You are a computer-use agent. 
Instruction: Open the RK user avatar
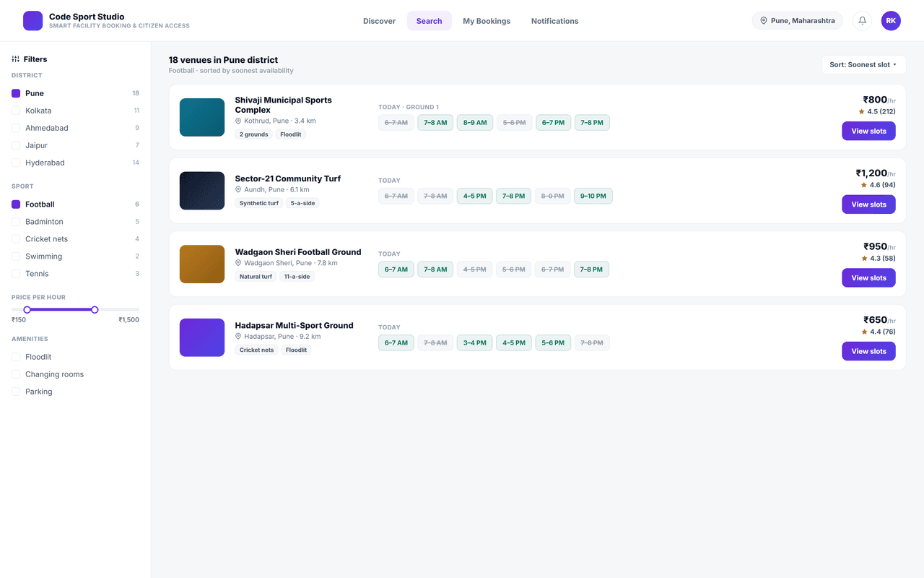(891, 21)
